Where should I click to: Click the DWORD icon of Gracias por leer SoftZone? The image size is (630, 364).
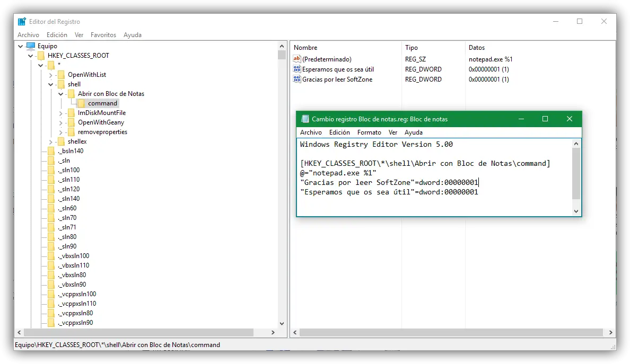pos(297,79)
